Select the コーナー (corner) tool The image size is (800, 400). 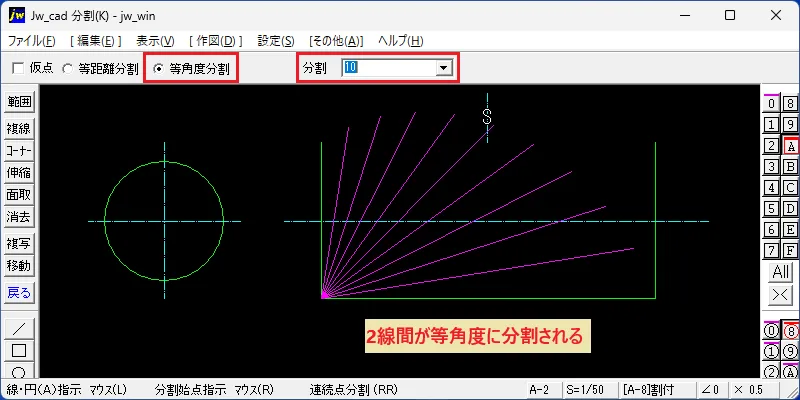click(19, 151)
